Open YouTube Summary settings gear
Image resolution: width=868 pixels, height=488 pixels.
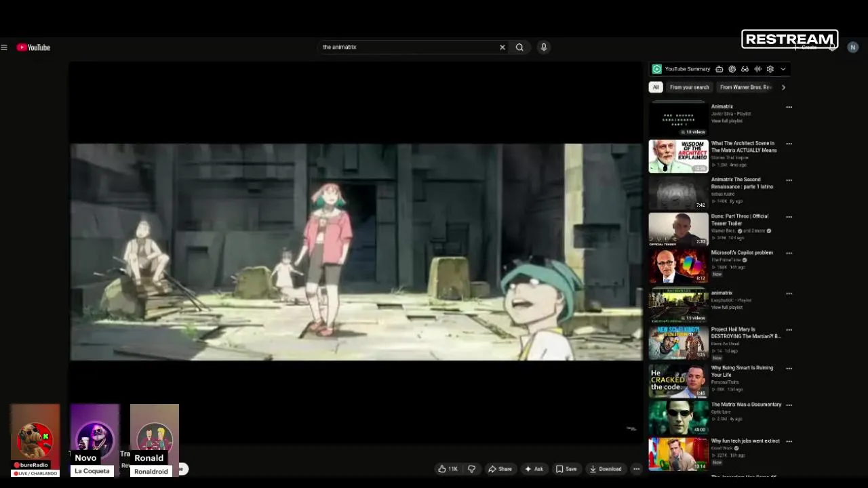pos(770,69)
